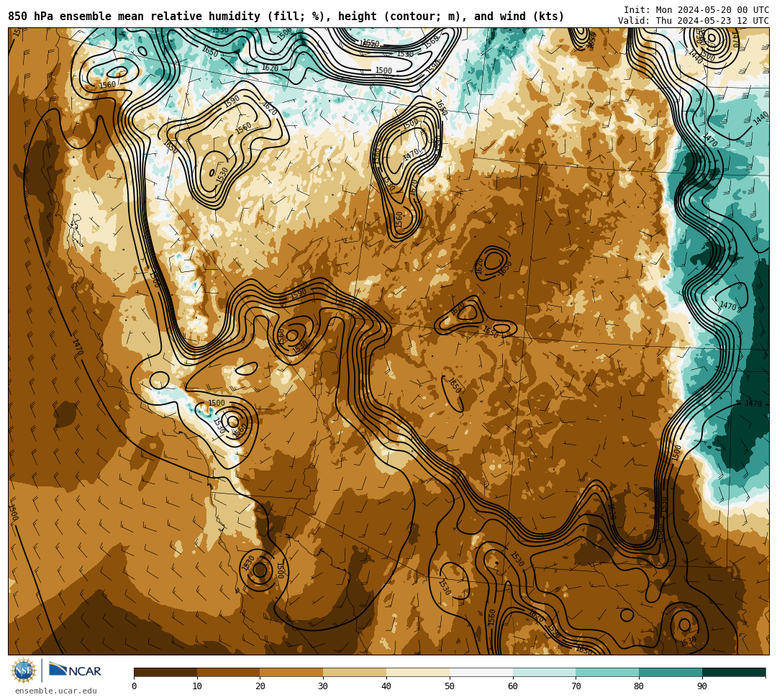Click the colorbar tick label 60
Viewport: 777px width, 700px height.
point(513,686)
